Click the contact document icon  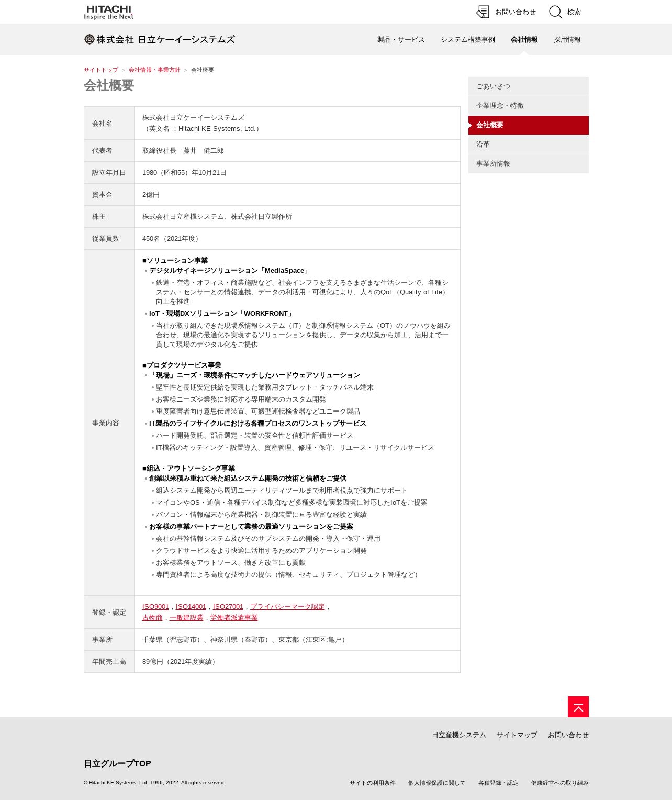[x=483, y=12]
